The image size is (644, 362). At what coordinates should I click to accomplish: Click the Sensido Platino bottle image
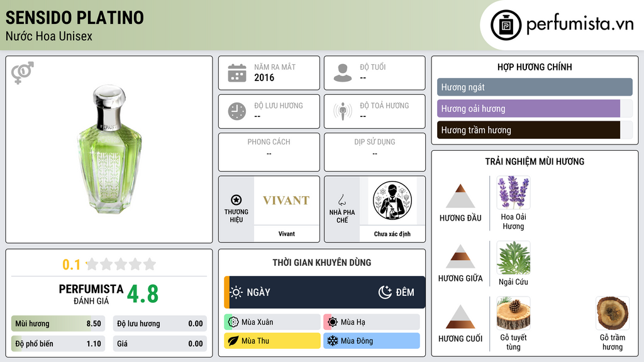[x=109, y=149]
